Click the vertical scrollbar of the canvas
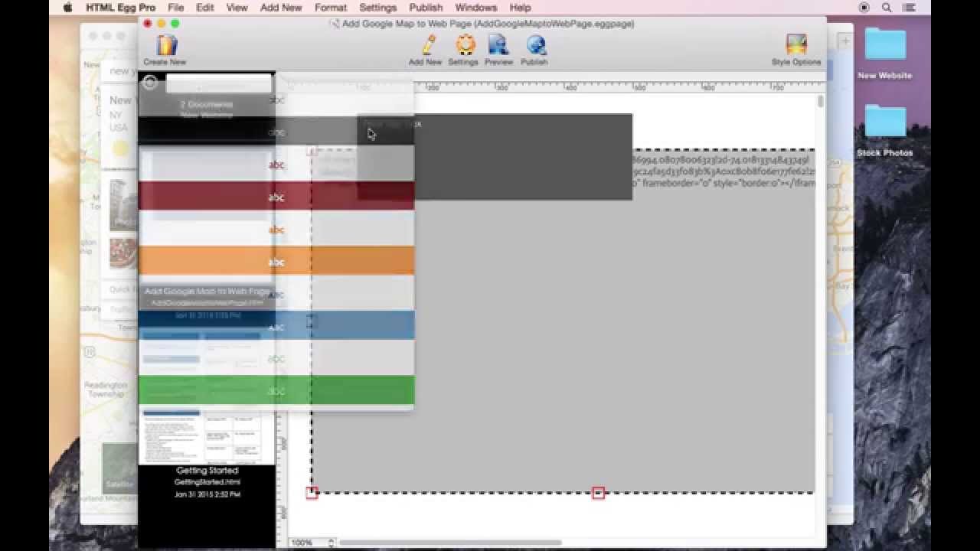The height and width of the screenshot is (551, 980). point(821,102)
